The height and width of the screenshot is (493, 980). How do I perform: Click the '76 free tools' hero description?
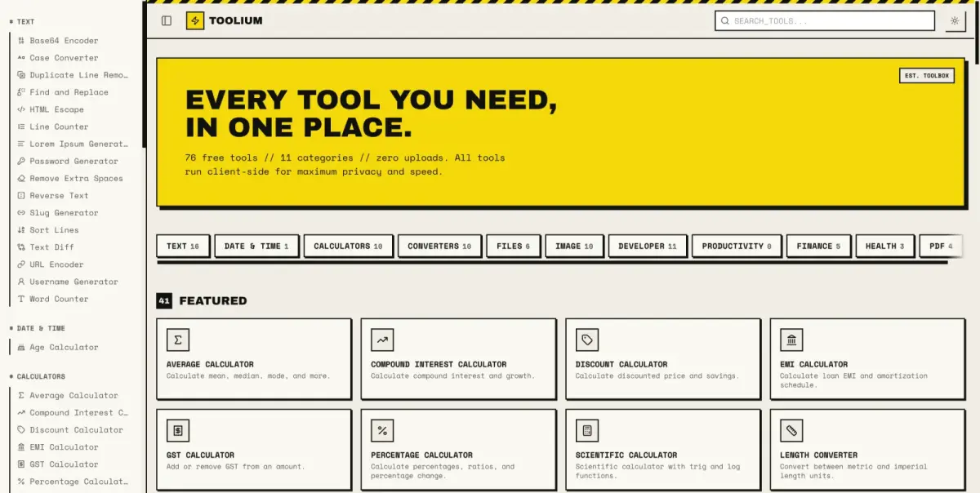(345, 164)
